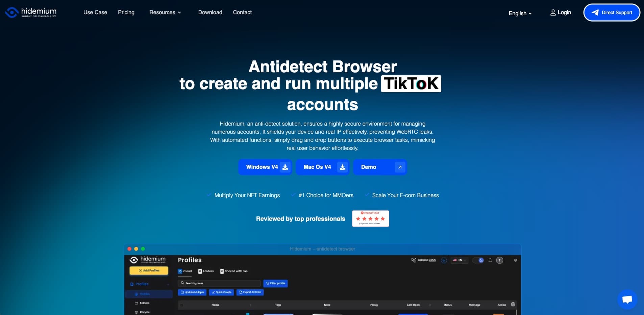The height and width of the screenshot is (315, 644).
Task: Switch to the Shared with me tab
Action: (234, 271)
